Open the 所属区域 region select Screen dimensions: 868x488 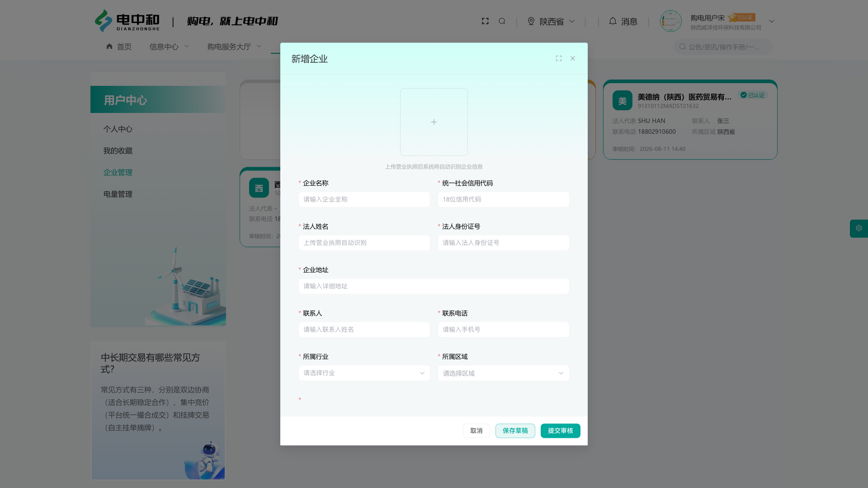point(504,373)
